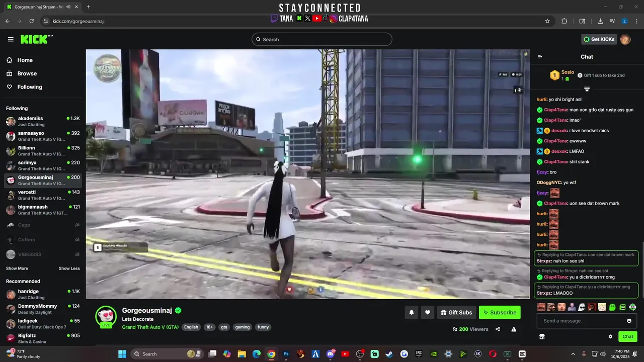Click the report warning triangle icon
644x362 pixels.
click(514, 329)
